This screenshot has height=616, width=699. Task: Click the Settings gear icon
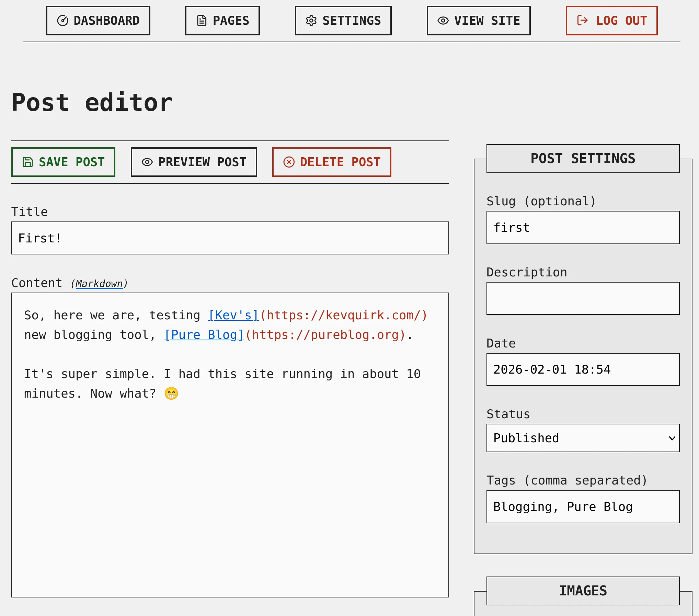click(x=311, y=21)
